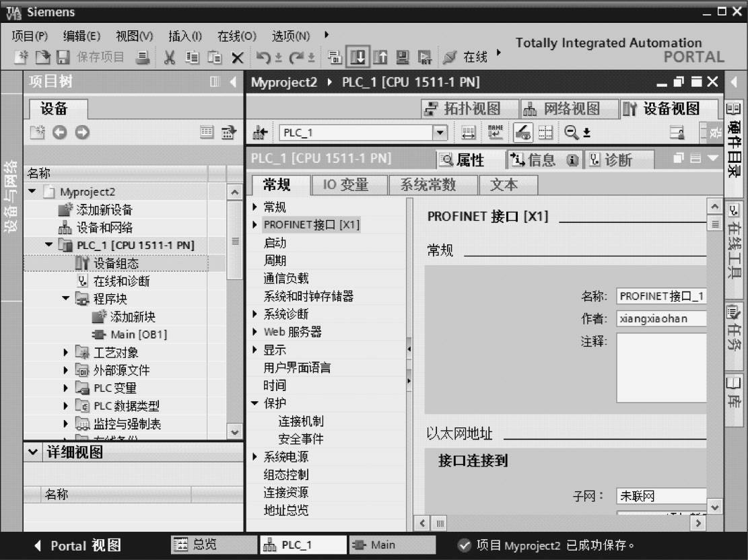The width and height of the screenshot is (748, 560).
Task: Open the 诊断 inspector tab
Action: [x=619, y=160]
